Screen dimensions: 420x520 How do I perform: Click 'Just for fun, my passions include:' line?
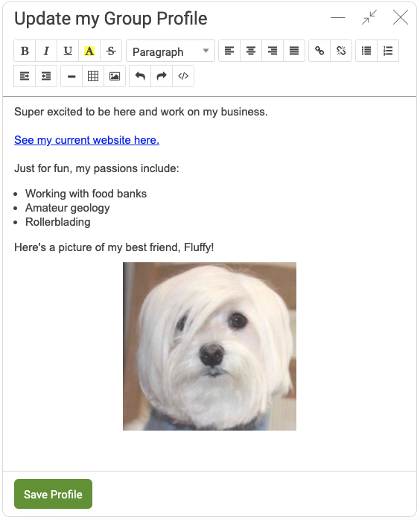97,168
